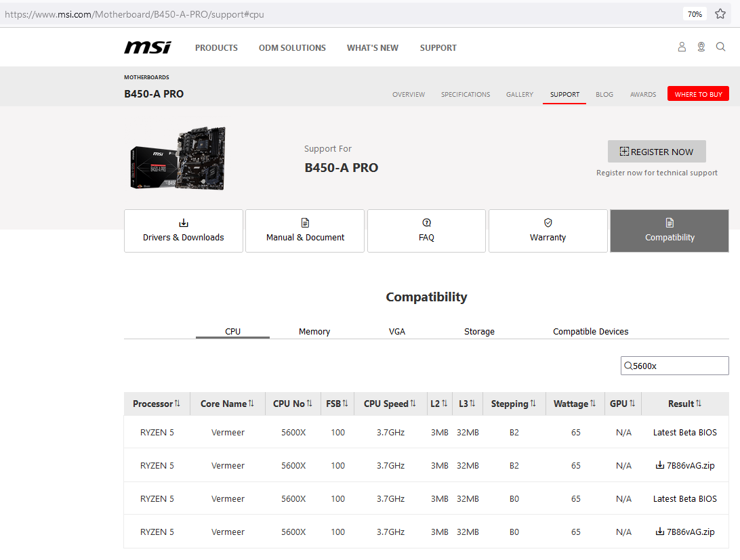Click the Compatibility section heading

point(426,297)
